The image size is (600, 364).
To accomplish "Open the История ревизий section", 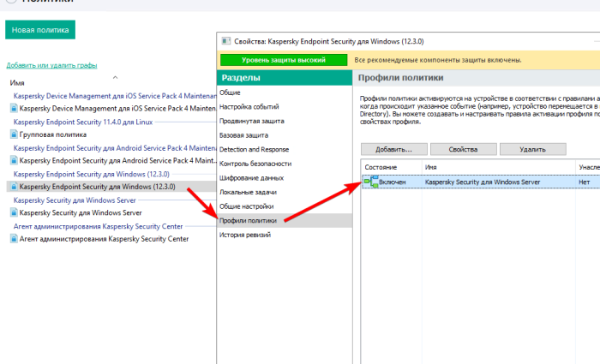I will coord(245,235).
